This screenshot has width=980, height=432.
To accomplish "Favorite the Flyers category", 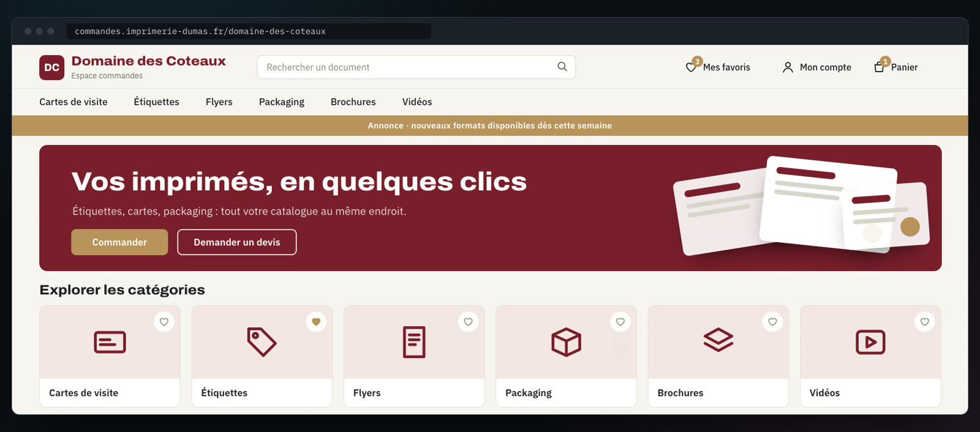I will point(469,322).
